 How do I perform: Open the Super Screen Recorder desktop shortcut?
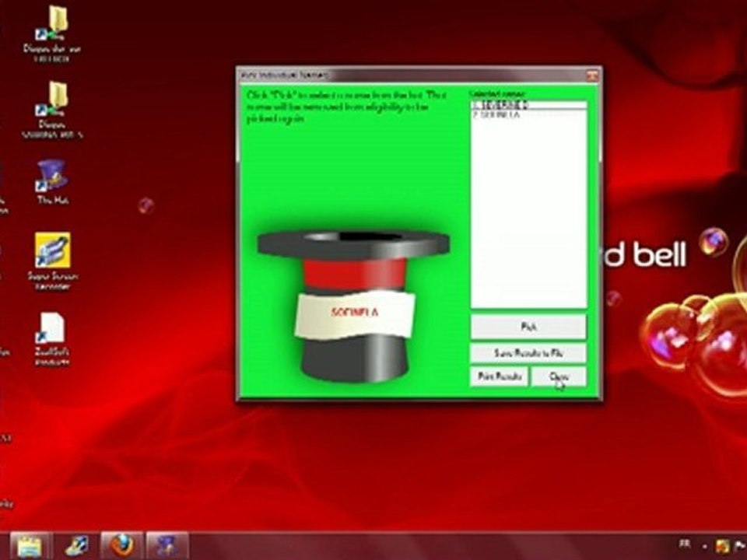point(52,261)
